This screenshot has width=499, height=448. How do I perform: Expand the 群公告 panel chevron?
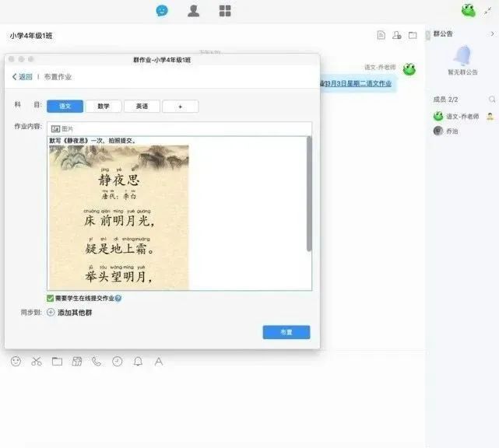click(x=492, y=33)
